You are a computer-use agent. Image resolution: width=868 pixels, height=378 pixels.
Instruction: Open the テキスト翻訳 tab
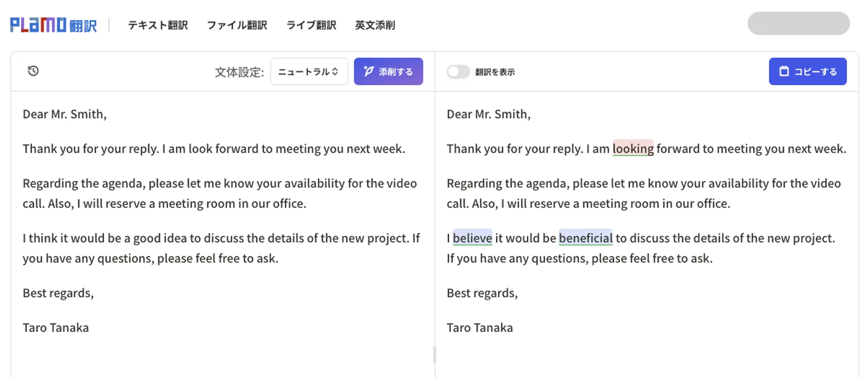pyautogui.click(x=158, y=25)
